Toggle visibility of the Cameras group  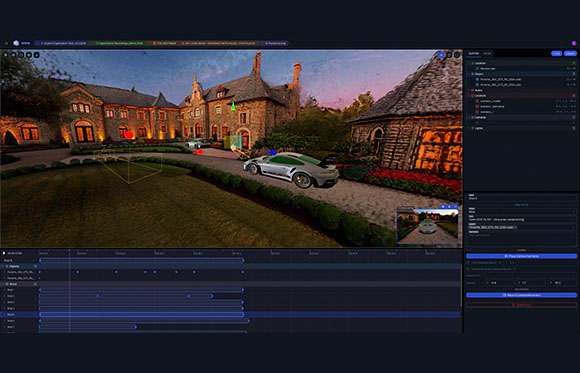(574, 117)
